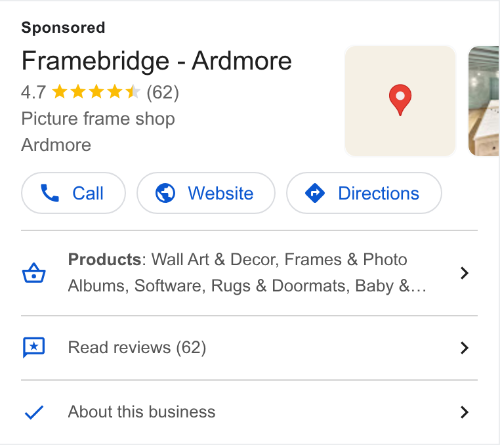Open the Products: Wall Art & Decor list
Viewport: 500px width, 445px height.
point(249,273)
